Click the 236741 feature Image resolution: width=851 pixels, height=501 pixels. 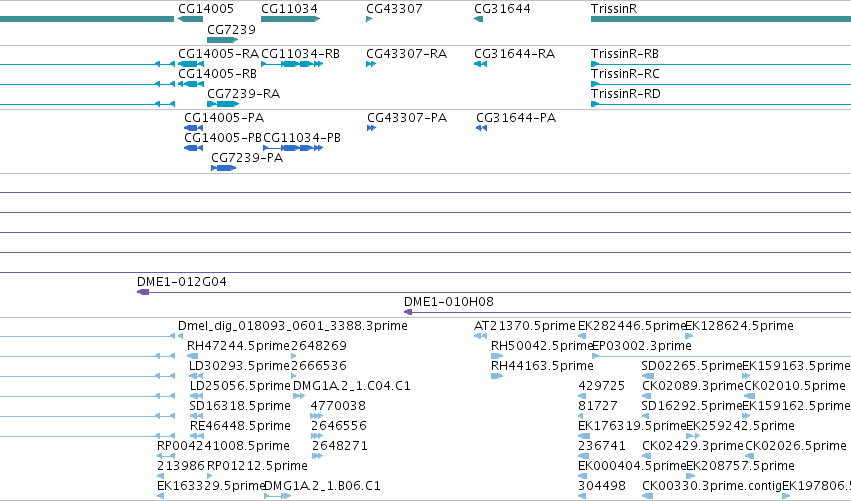(582, 456)
